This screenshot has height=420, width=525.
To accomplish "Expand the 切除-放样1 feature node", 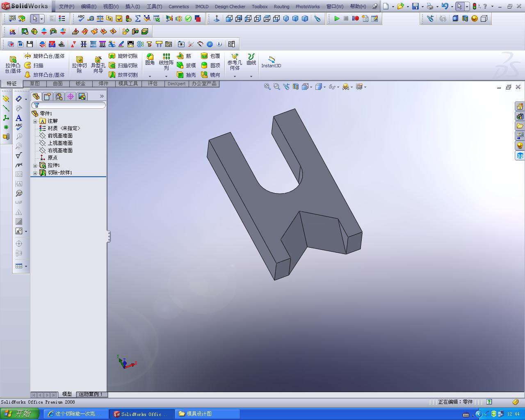I will coord(35,173).
